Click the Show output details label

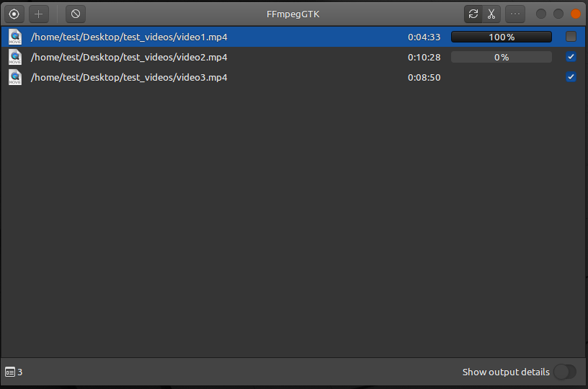tap(506, 372)
